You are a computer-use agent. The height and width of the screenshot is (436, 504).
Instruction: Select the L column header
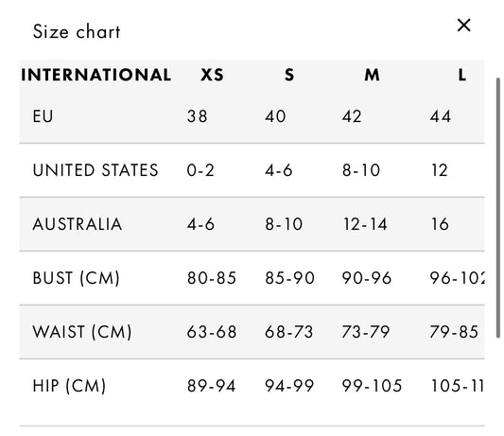[462, 75]
